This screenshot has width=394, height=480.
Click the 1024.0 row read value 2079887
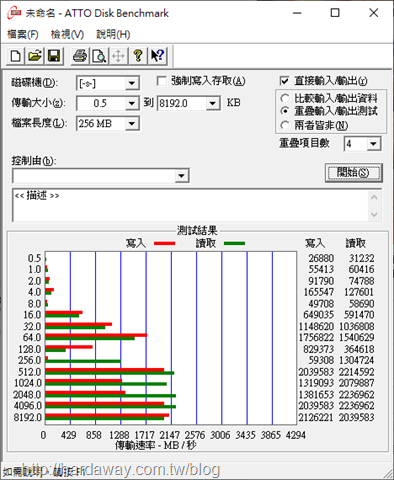tap(357, 383)
